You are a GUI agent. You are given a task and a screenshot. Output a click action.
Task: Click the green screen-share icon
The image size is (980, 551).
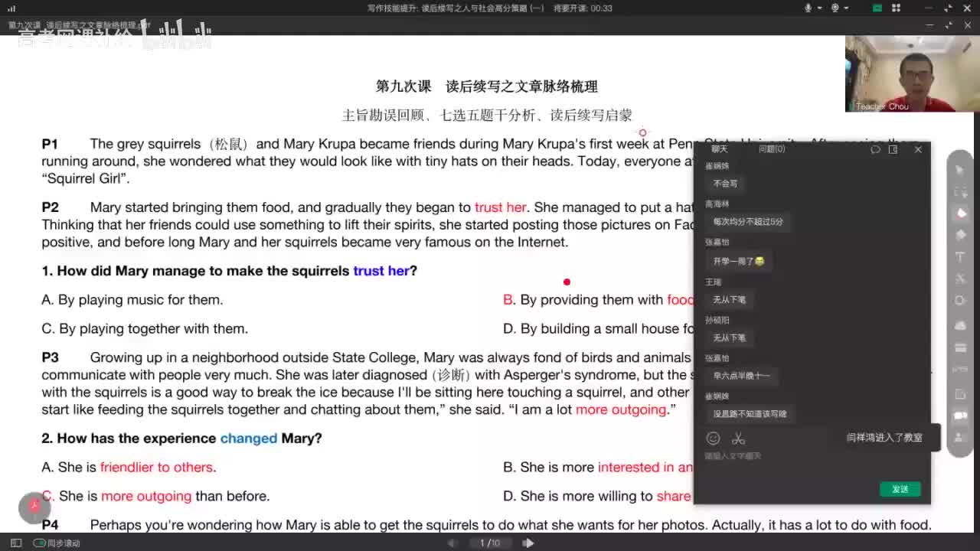click(877, 8)
